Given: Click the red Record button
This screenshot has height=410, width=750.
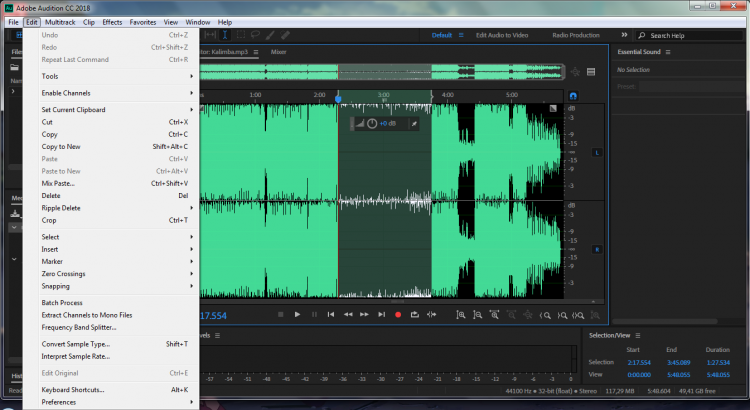Looking at the screenshot, I should [x=397, y=315].
